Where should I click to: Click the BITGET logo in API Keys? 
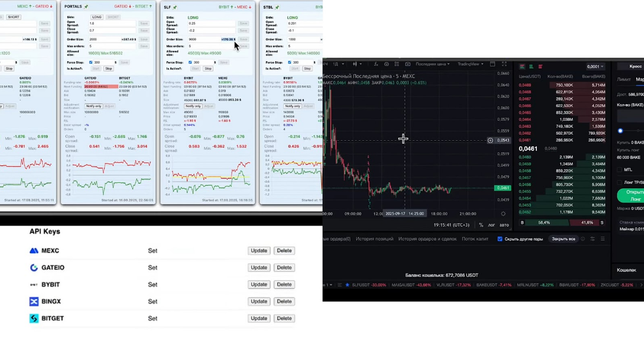point(34,318)
